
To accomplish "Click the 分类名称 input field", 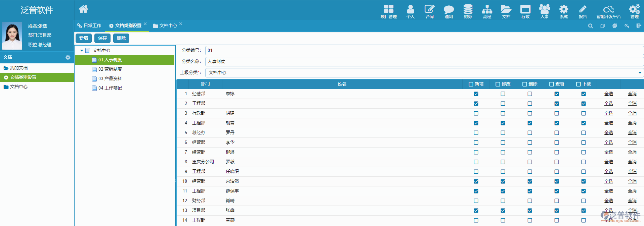I will pos(424,61).
